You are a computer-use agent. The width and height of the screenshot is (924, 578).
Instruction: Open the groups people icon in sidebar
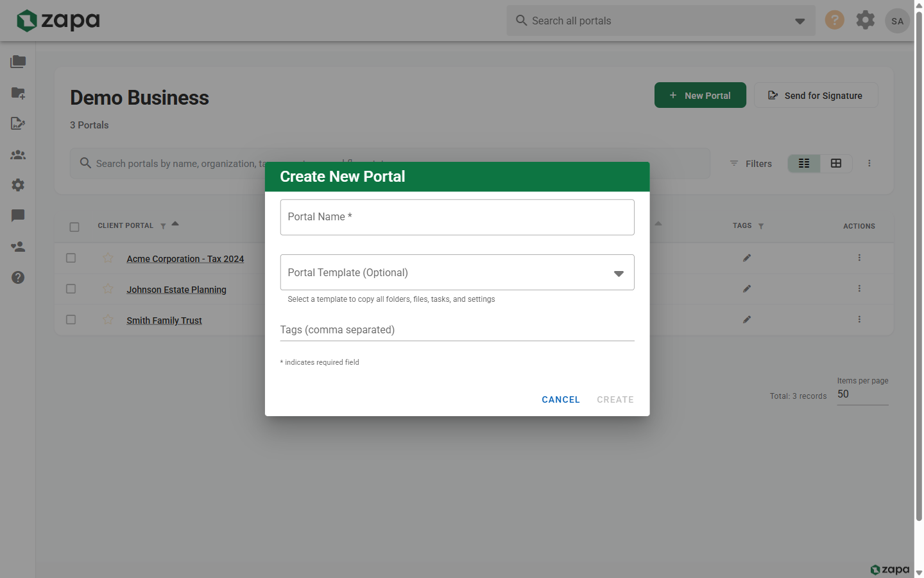click(18, 154)
